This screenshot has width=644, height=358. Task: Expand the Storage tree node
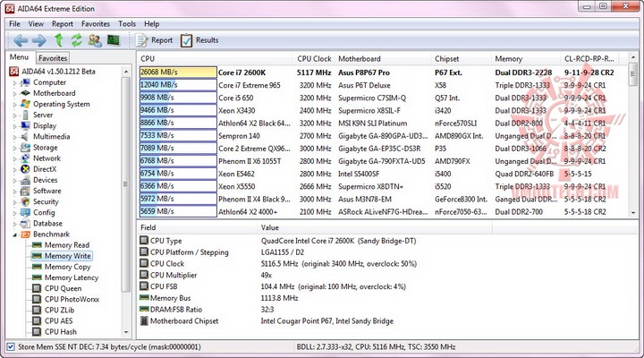click(15, 148)
